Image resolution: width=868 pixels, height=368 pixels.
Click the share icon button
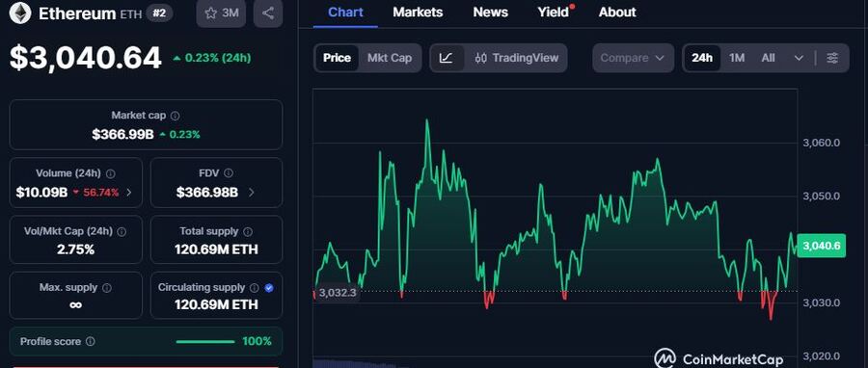268,13
